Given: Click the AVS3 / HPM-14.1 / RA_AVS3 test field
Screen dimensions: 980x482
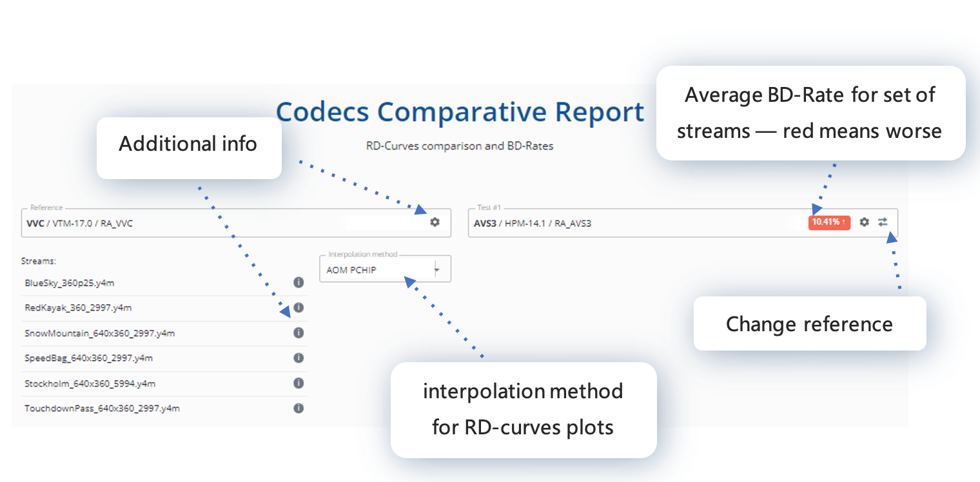Looking at the screenshot, I should 683,222.
